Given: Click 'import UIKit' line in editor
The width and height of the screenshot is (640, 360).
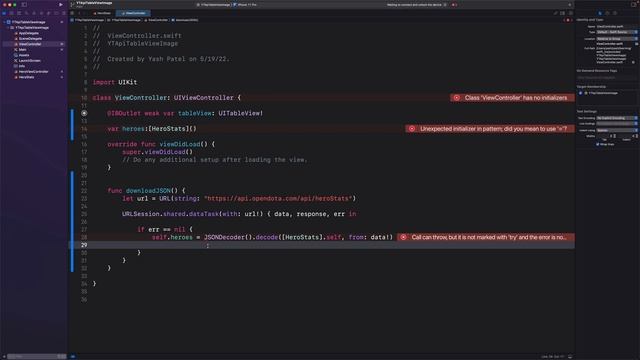Looking at the screenshot, I should coord(115,82).
